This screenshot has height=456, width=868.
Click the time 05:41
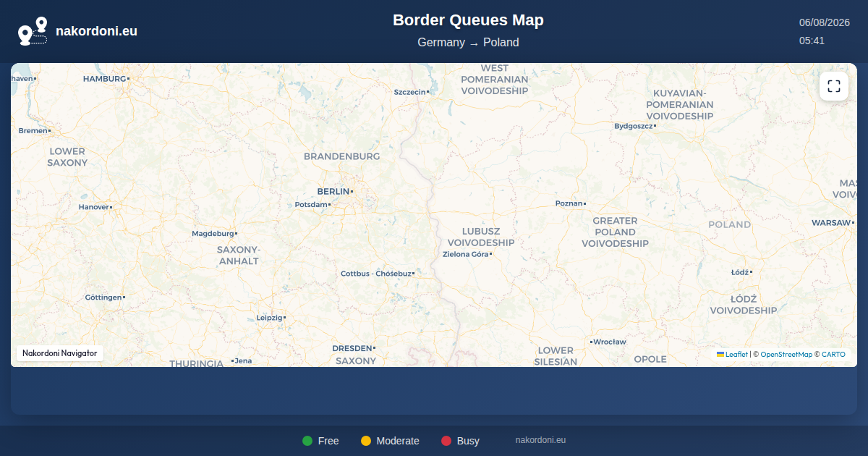(x=812, y=41)
